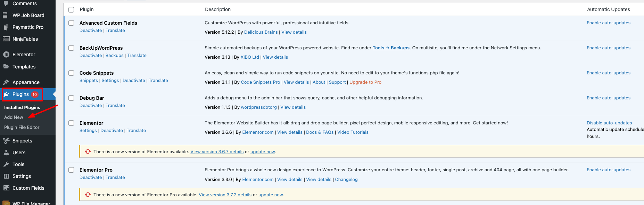This screenshot has width=644, height=205.
Task: Click the Plugin column header
Action: pyautogui.click(x=87, y=10)
